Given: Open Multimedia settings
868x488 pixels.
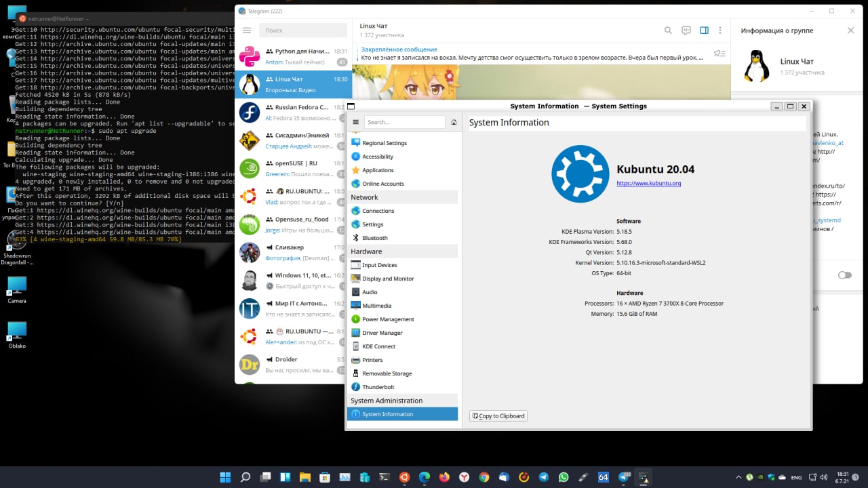Looking at the screenshot, I should pos(403,306).
